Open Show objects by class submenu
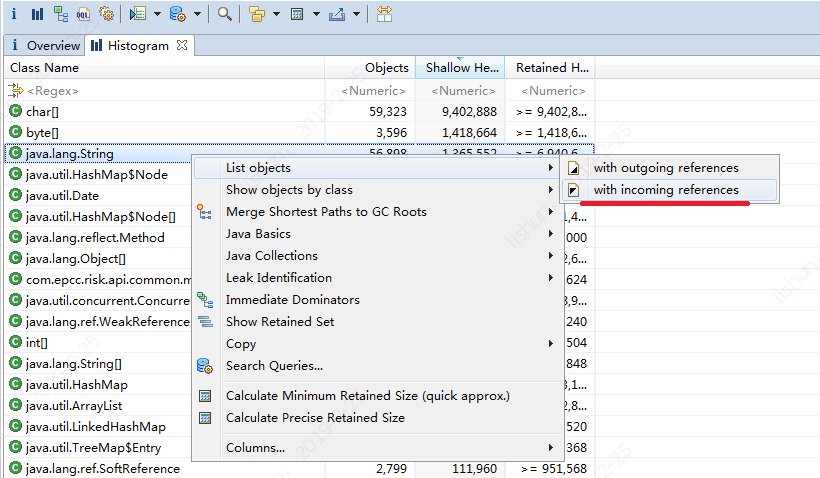The height and width of the screenshot is (478, 820). click(x=378, y=190)
